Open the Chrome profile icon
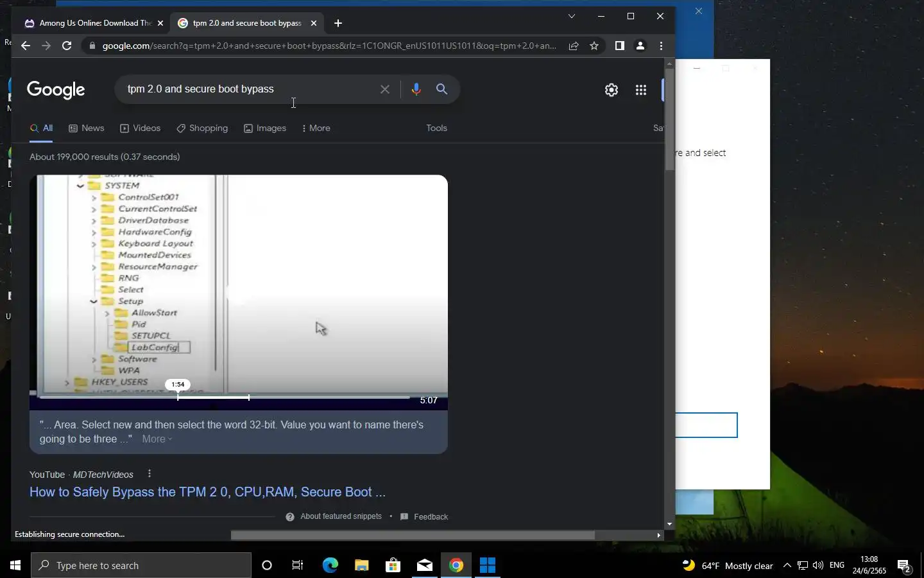This screenshot has height=578, width=924. click(640, 46)
